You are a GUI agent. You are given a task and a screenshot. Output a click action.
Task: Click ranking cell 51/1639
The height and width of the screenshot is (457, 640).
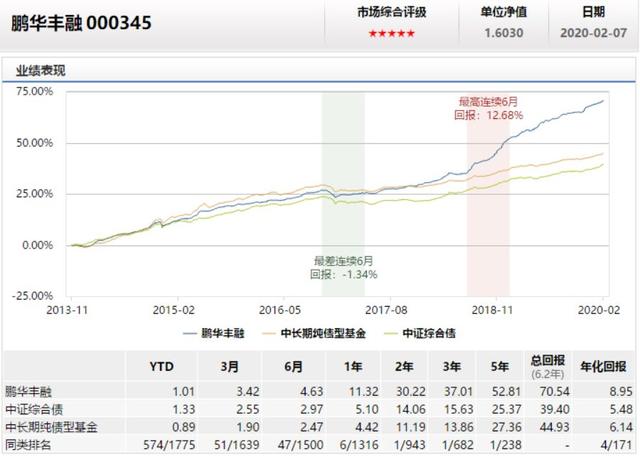tap(237, 445)
